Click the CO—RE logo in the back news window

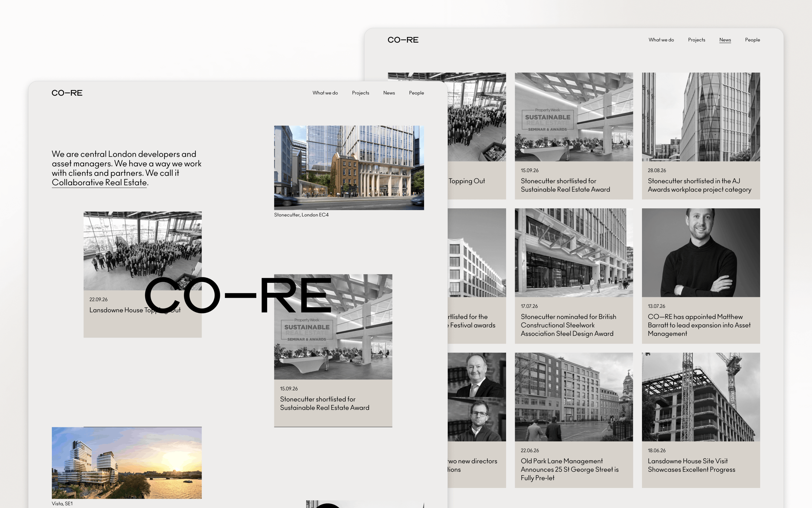point(403,40)
